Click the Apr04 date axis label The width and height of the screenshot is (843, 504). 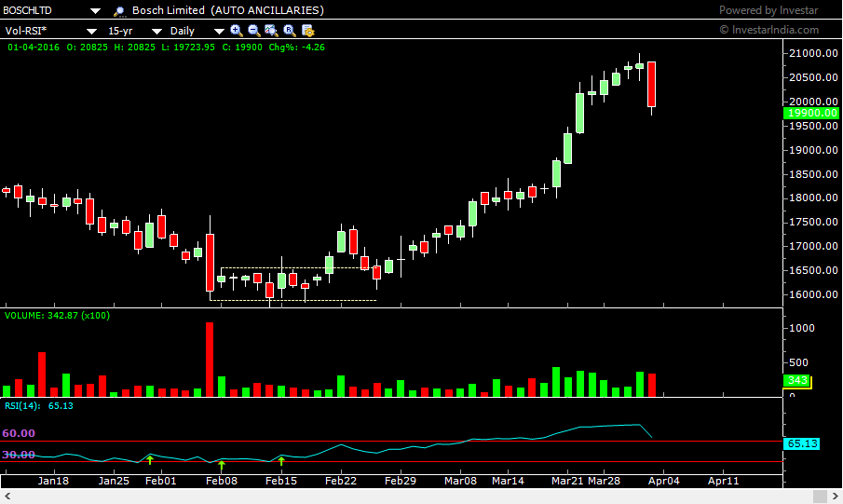664,481
